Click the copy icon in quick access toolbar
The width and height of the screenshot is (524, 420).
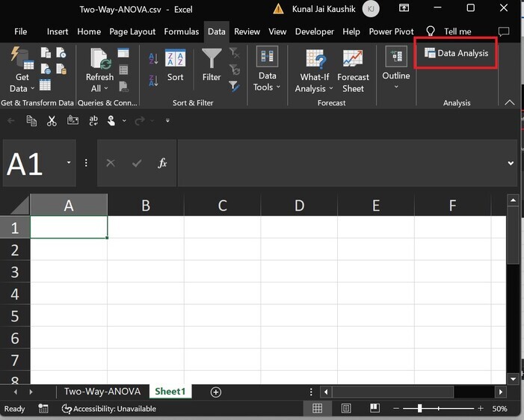pos(31,120)
